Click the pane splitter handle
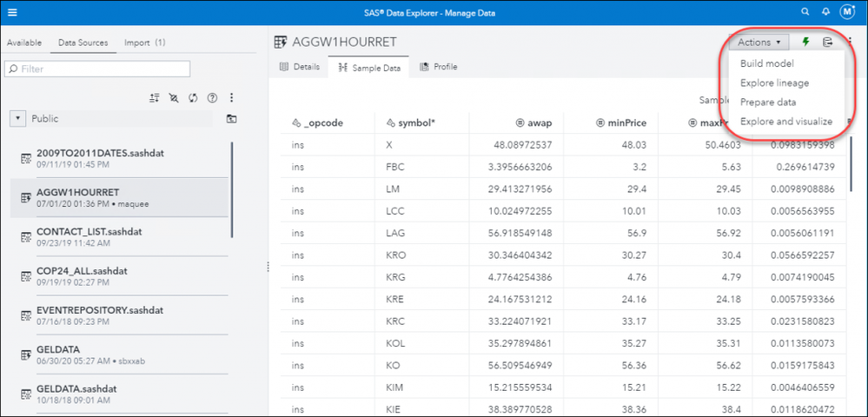The height and width of the screenshot is (417, 868). [268, 267]
